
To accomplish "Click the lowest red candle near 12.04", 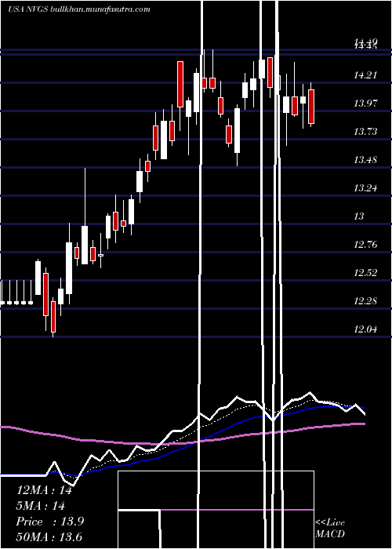I will 53,317.
